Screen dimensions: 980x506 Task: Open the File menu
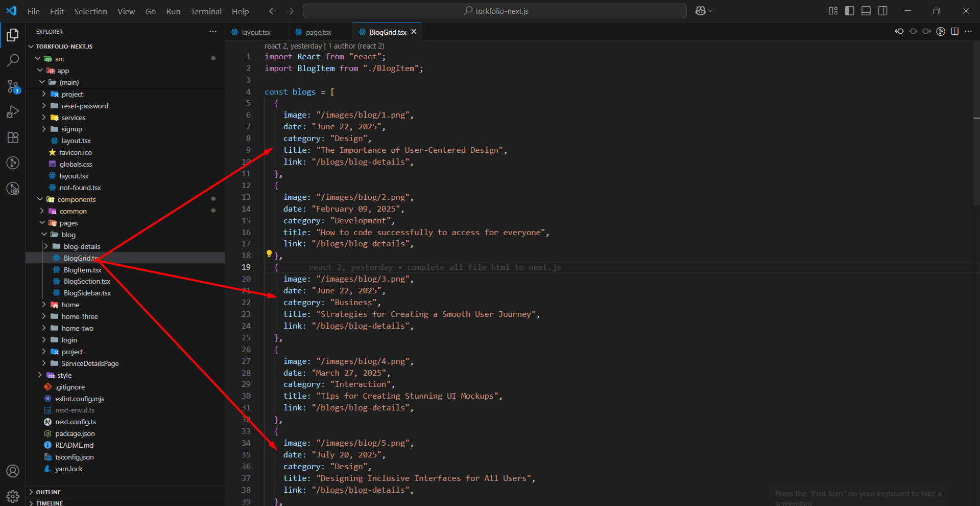tap(34, 11)
